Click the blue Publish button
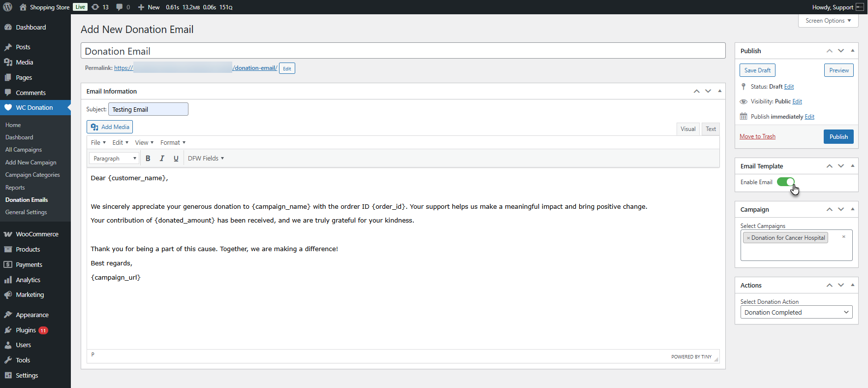 pyautogui.click(x=838, y=137)
